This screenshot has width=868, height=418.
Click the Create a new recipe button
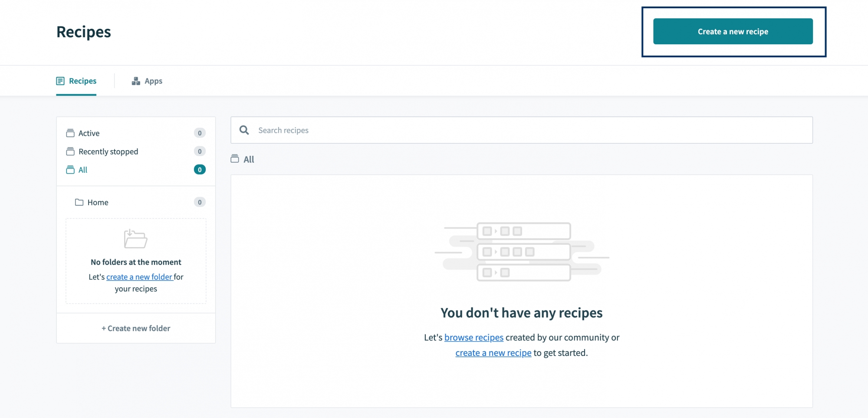pyautogui.click(x=733, y=31)
